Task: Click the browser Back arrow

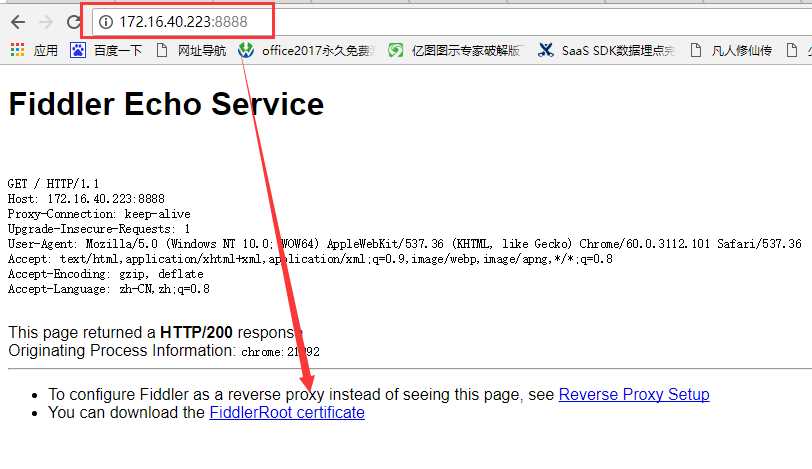Action: point(18,22)
